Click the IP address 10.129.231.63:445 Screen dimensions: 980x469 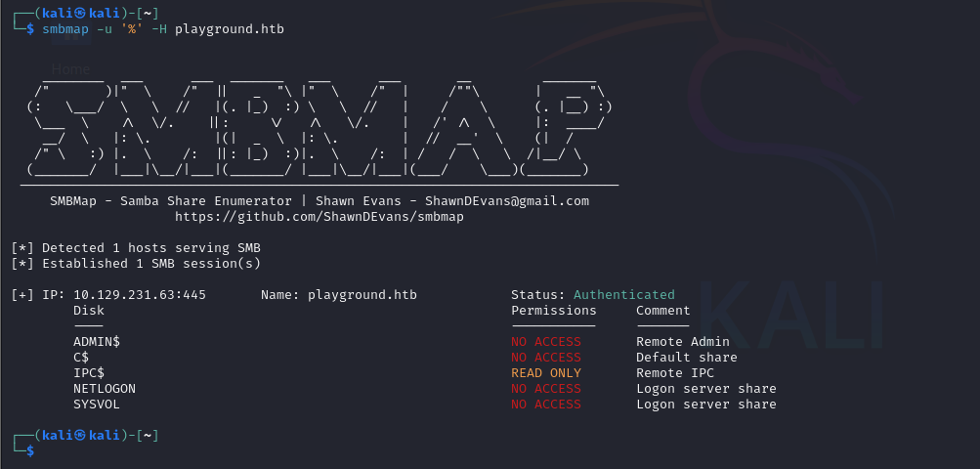click(x=140, y=294)
